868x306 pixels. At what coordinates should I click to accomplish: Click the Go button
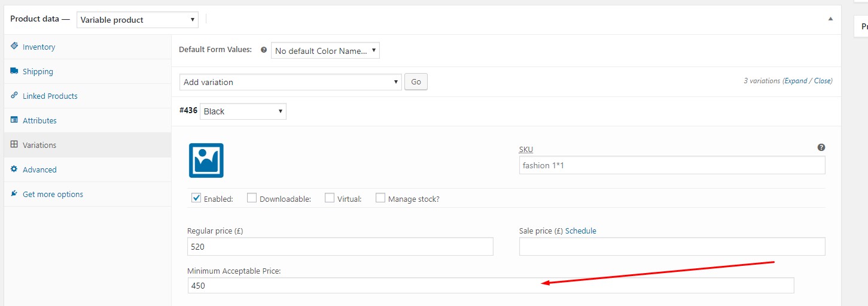click(x=416, y=82)
